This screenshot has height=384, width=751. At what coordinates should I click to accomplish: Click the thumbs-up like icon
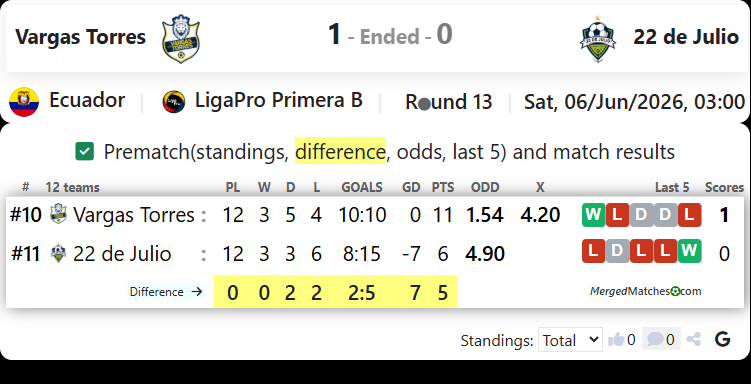tap(616, 340)
